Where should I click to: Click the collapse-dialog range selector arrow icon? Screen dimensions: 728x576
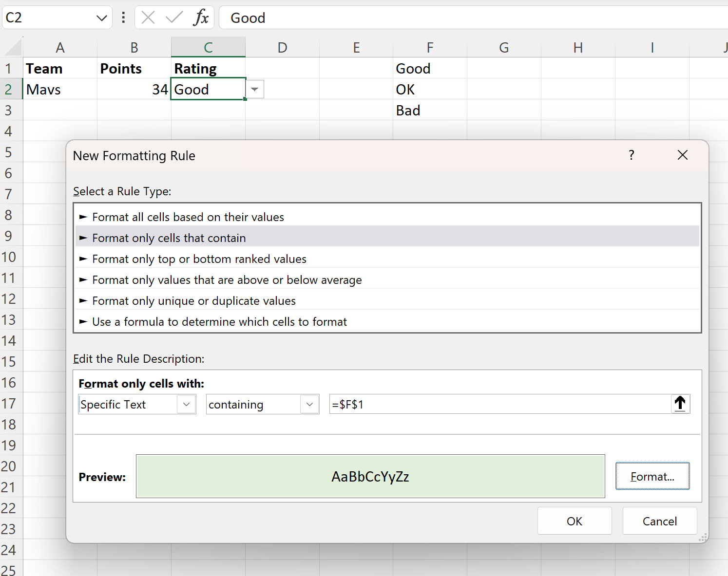click(x=680, y=404)
